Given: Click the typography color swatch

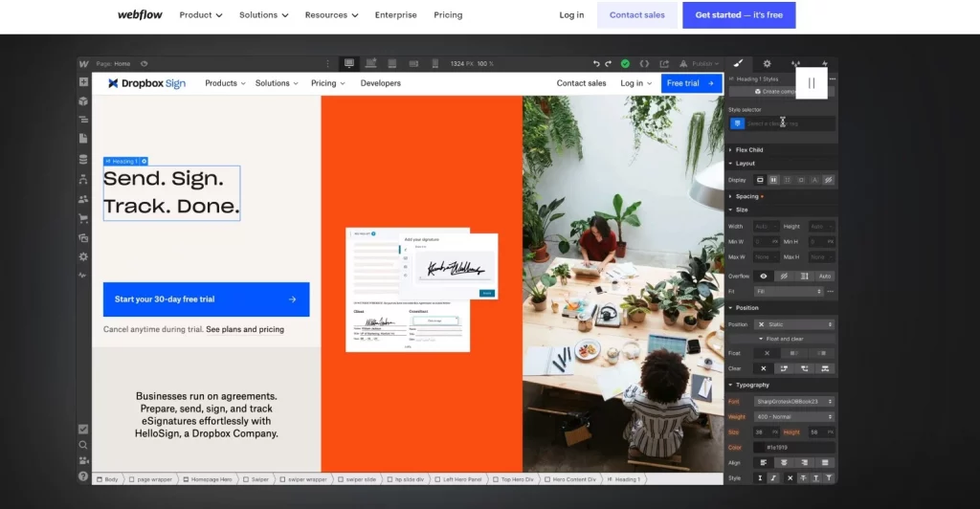Looking at the screenshot, I should click(x=760, y=448).
